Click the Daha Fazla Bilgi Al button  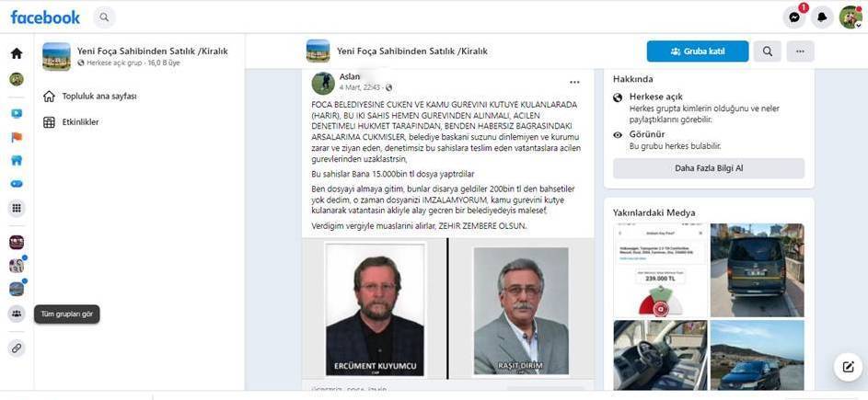[x=709, y=168]
